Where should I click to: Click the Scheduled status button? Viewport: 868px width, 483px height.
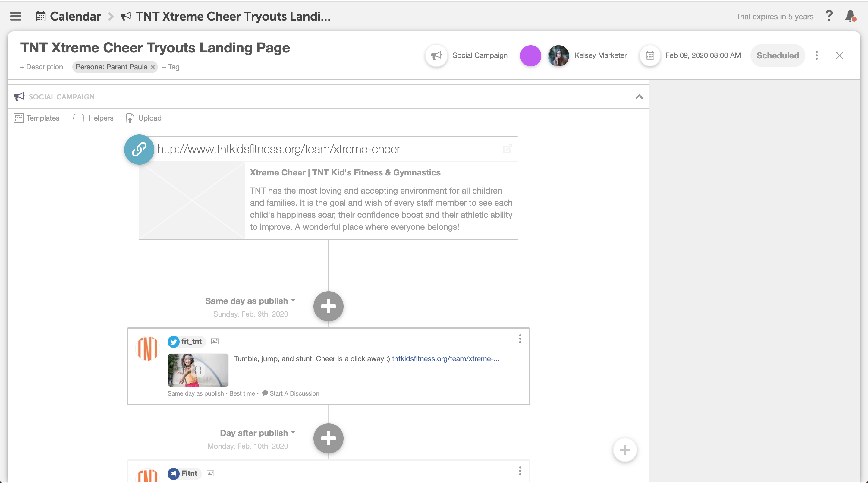pos(777,55)
